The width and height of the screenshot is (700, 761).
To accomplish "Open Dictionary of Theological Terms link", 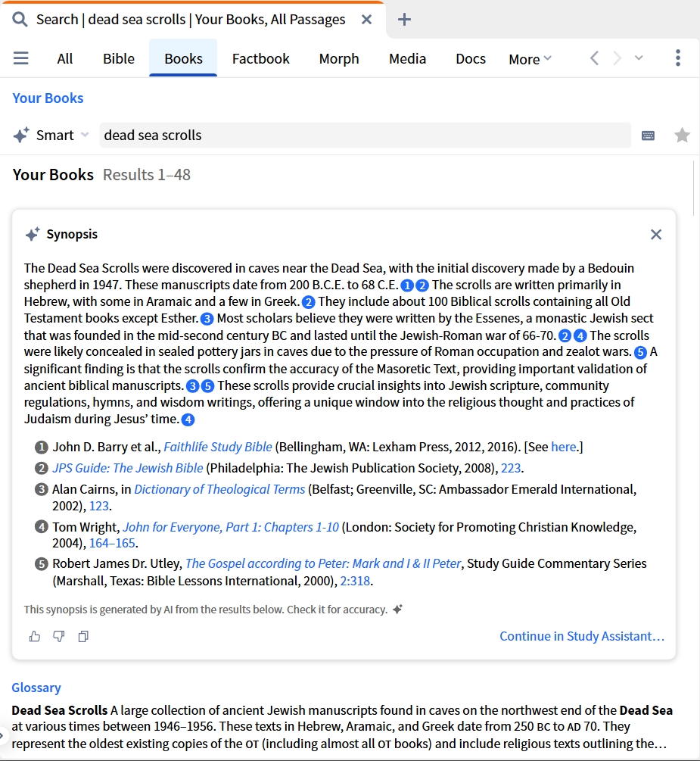I will tap(219, 489).
